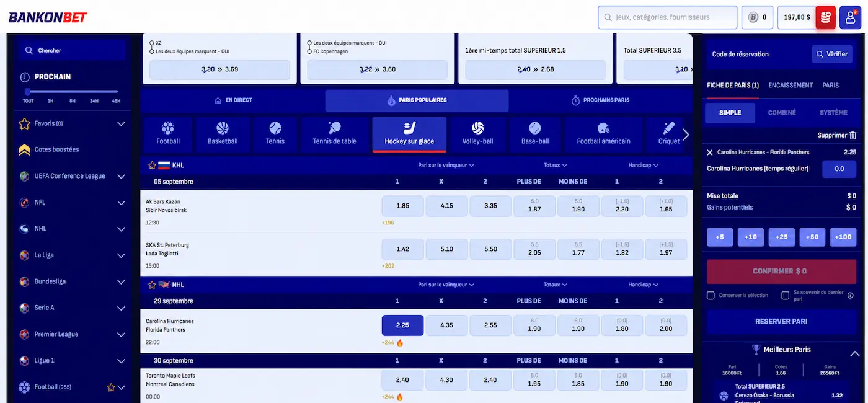
Task: Open the user profile icon
Action: pos(849,17)
